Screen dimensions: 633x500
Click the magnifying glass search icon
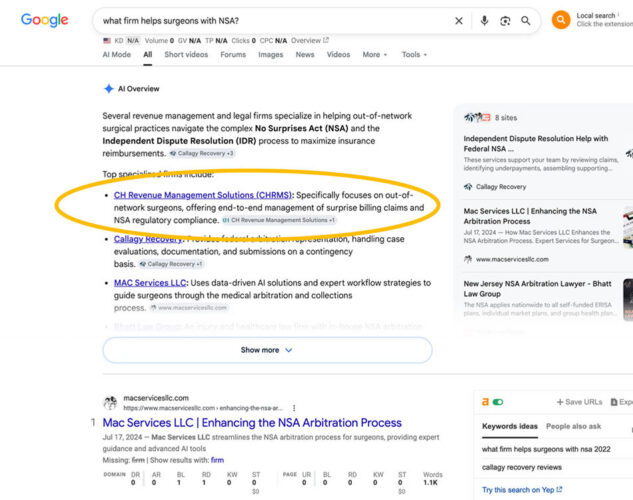point(525,21)
